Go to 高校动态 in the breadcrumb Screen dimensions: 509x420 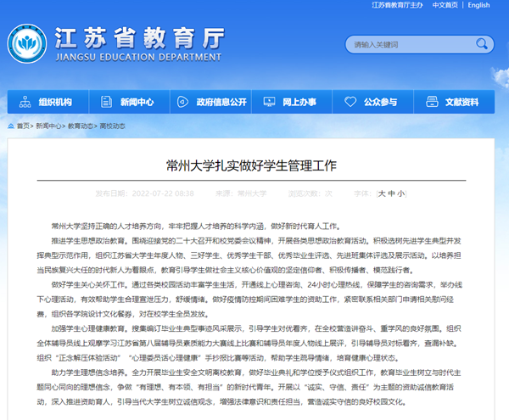pos(112,126)
